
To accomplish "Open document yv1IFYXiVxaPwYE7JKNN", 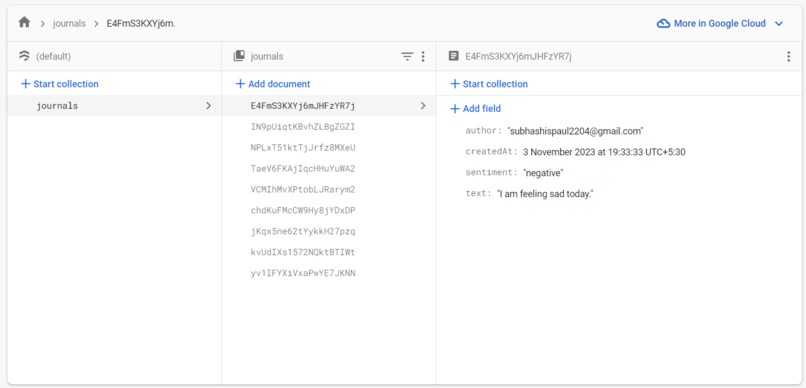I will tap(303, 273).
